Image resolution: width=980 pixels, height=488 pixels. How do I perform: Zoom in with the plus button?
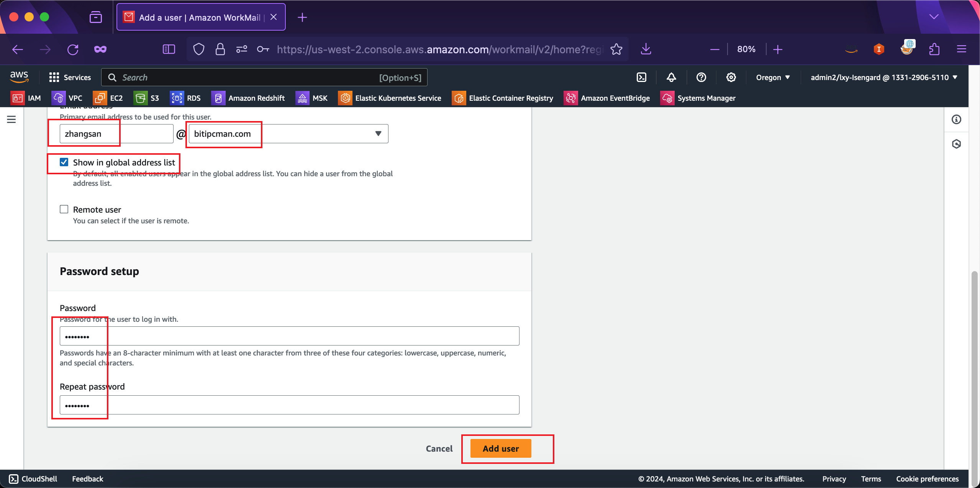click(x=778, y=49)
